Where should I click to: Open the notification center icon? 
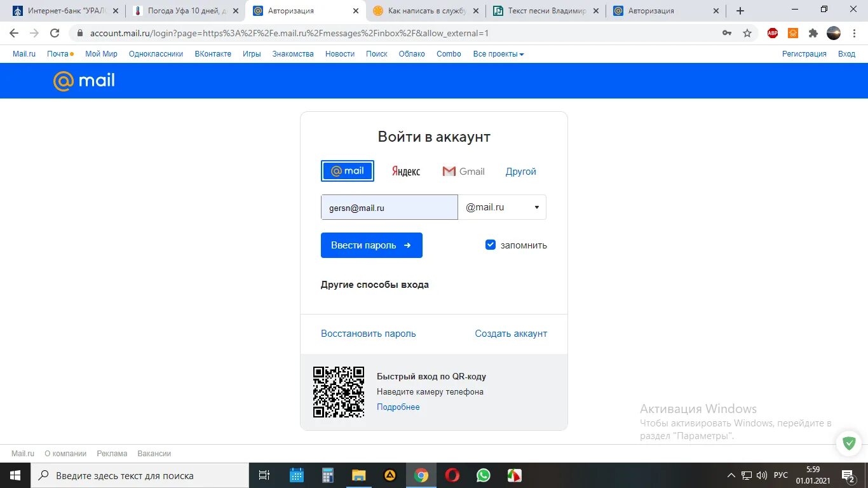[x=848, y=475]
